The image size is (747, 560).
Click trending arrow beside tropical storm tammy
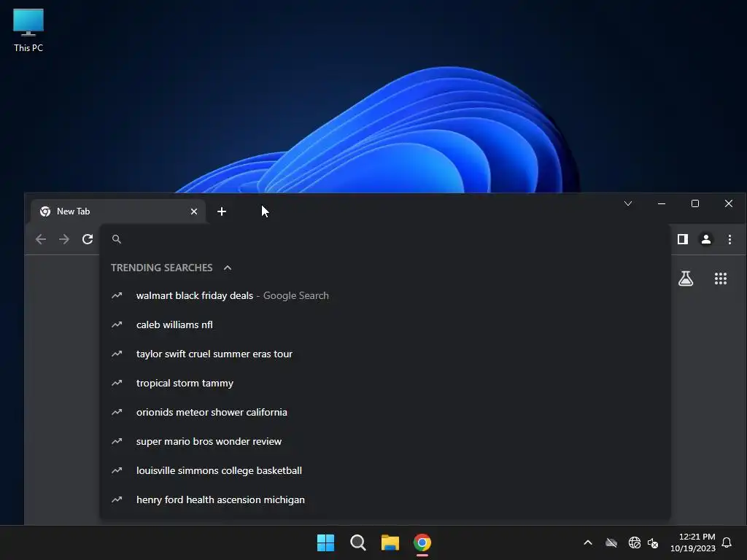(117, 383)
